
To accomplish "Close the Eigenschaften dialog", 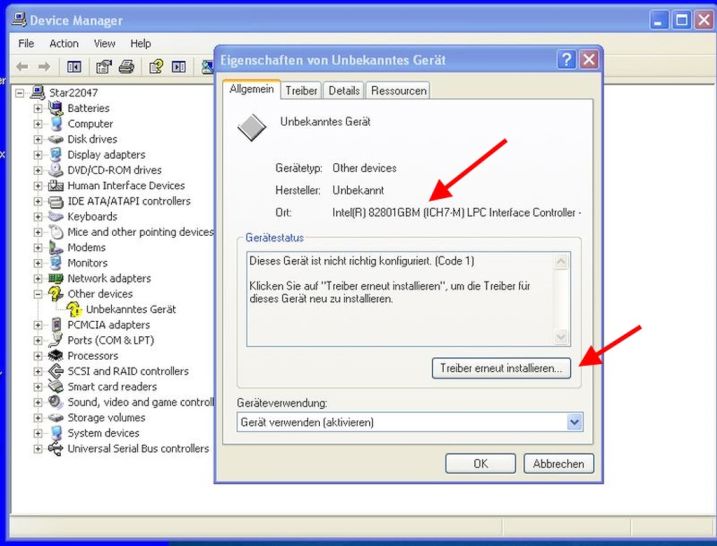I will [589, 59].
